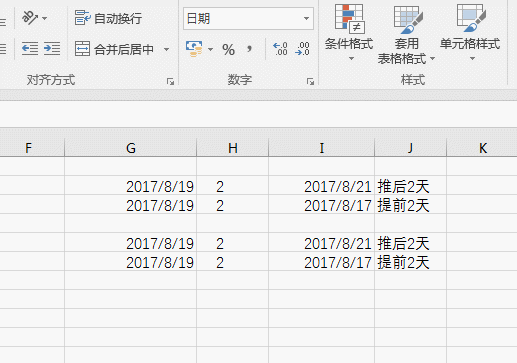This screenshot has width=517, height=363.
Task: Select the last 提前2天 cell
Action: point(410,262)
